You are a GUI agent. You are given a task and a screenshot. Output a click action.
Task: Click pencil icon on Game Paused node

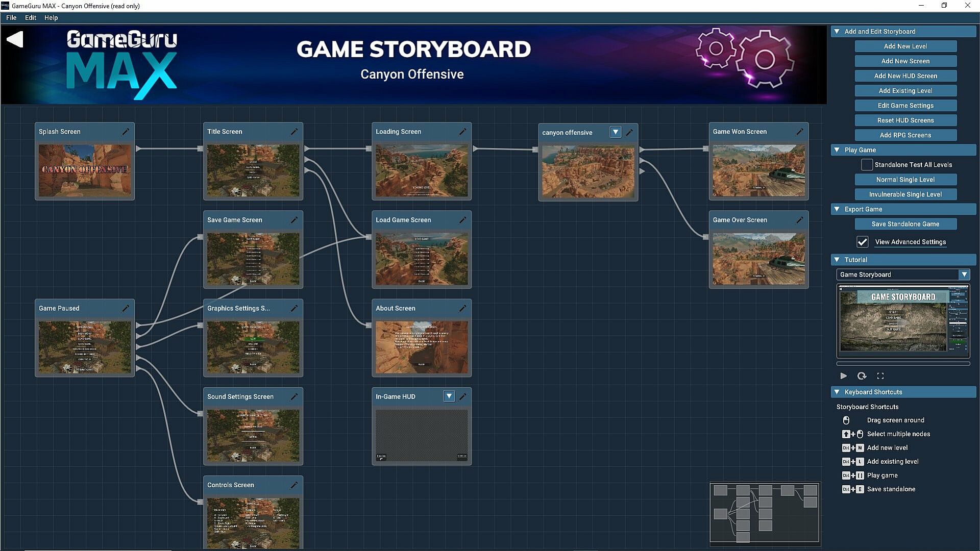[x=126, y=308]
